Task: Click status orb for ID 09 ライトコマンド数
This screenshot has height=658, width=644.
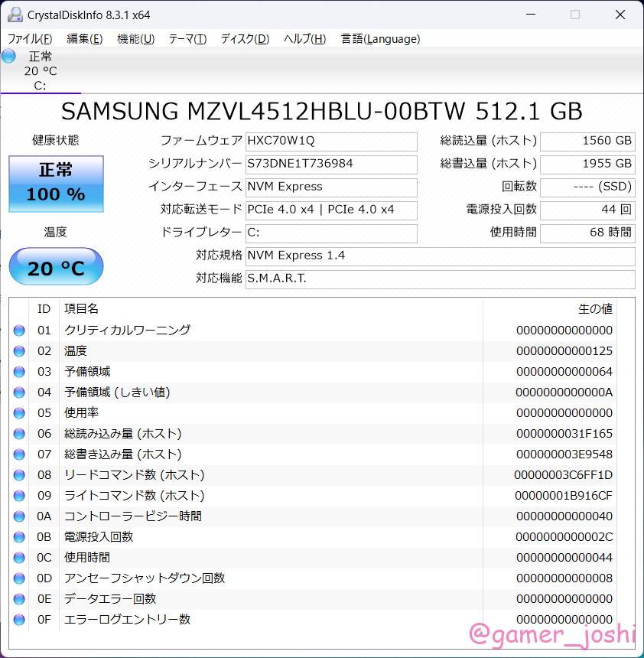Action: 19,496
